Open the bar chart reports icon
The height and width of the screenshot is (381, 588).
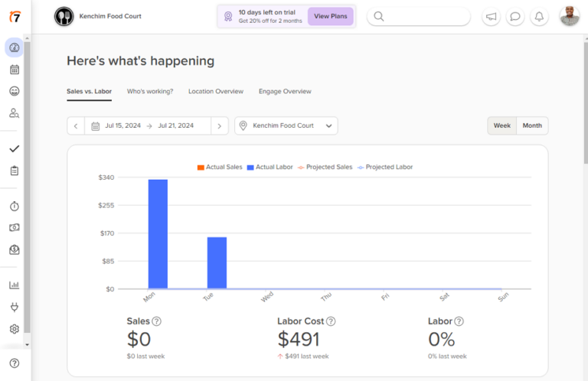[x=15, y=285]
